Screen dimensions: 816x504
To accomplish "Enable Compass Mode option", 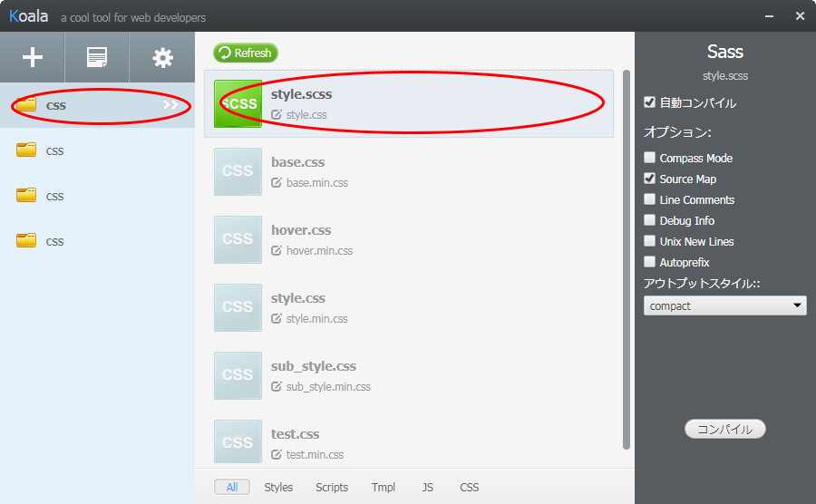I will click(649, 157).
